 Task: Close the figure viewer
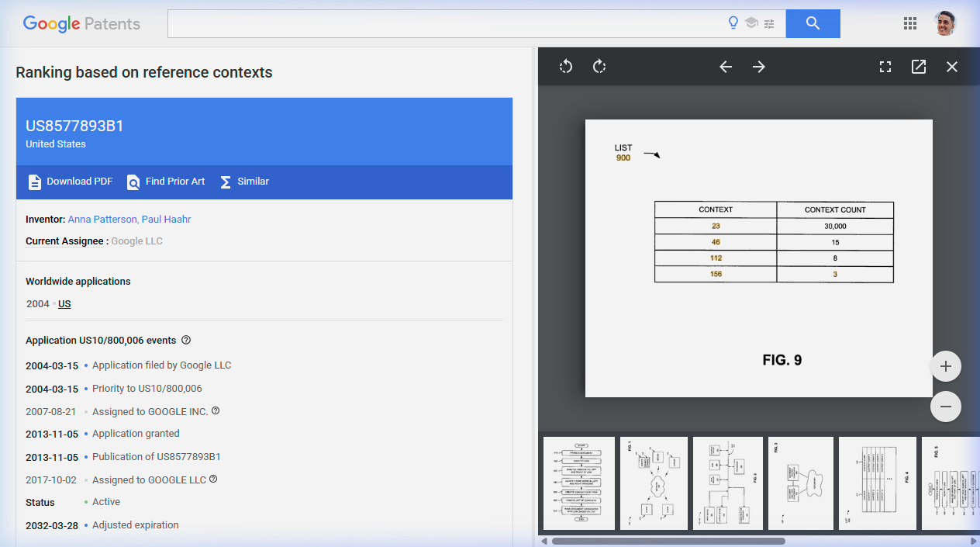[x=952, y=67]
